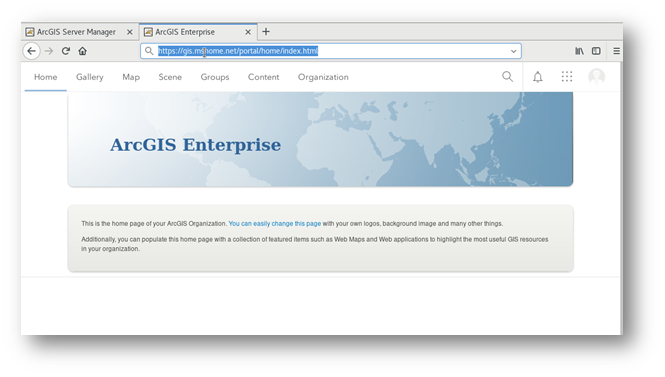The width and height of the screenshot is (665, 377).
Task: Select the ArcGIS Enterprise browser tab
Action: (x=198, y=32)
